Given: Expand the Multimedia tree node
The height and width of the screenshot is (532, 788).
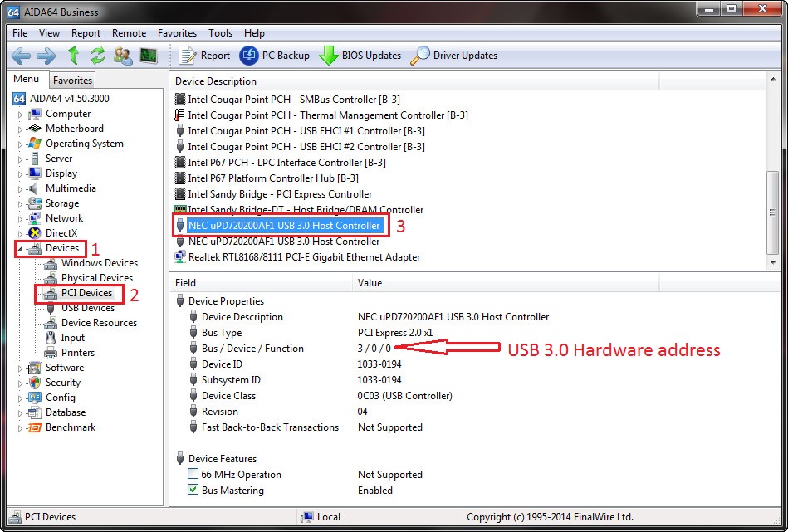Looking at the screenshot, I should (x=20, y=189).
